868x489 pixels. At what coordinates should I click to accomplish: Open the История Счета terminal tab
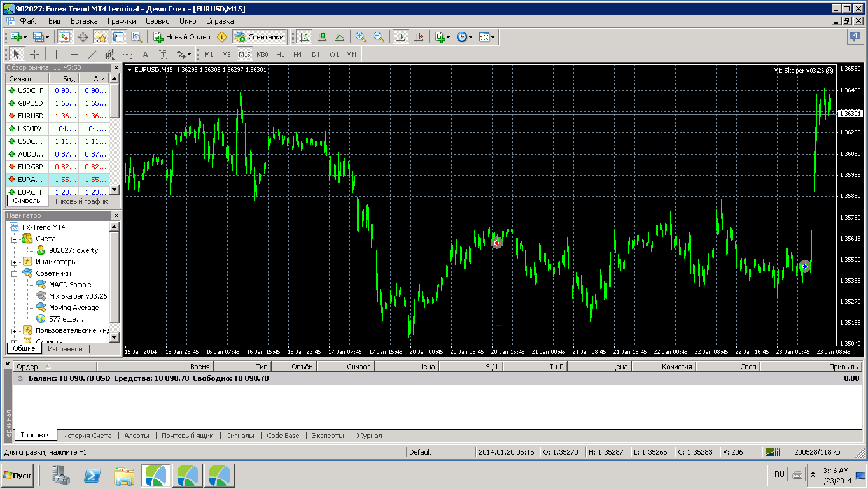click(x=87, y=436)
